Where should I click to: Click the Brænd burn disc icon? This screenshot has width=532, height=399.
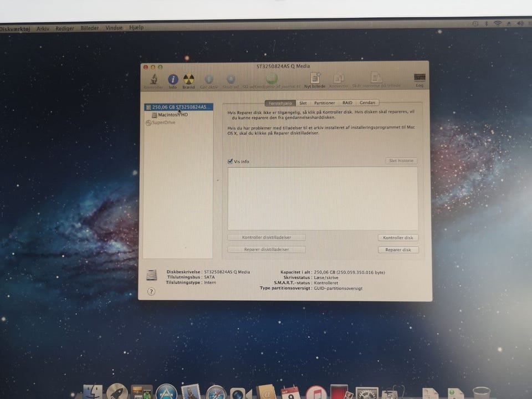(x=188, y=79)
